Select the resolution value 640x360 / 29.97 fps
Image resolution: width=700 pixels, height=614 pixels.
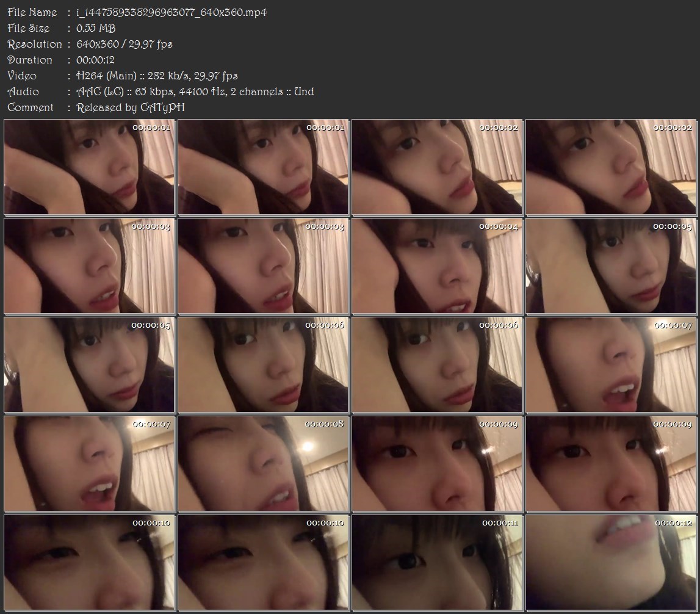124,44
